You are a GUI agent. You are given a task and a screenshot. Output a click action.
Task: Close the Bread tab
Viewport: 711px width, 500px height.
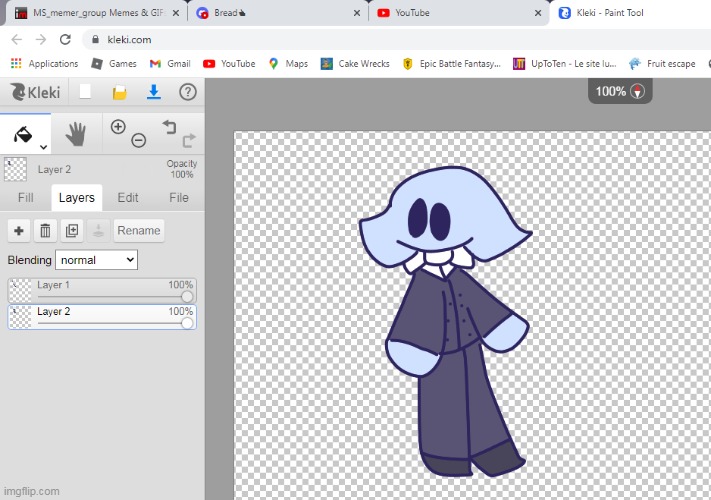(x=357, y=13)
